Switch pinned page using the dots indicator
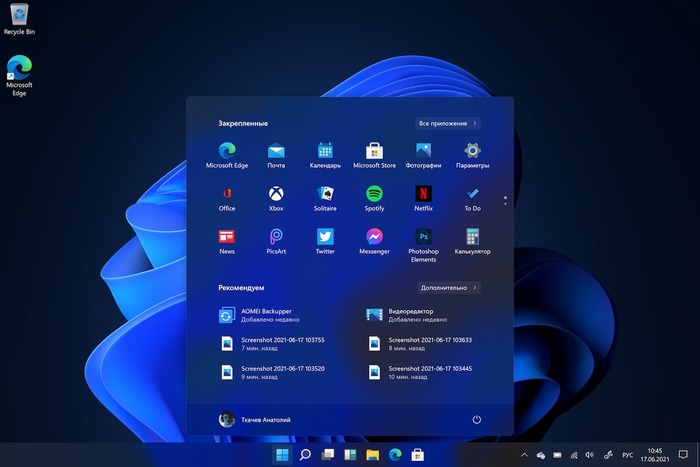 coord(505,200)
